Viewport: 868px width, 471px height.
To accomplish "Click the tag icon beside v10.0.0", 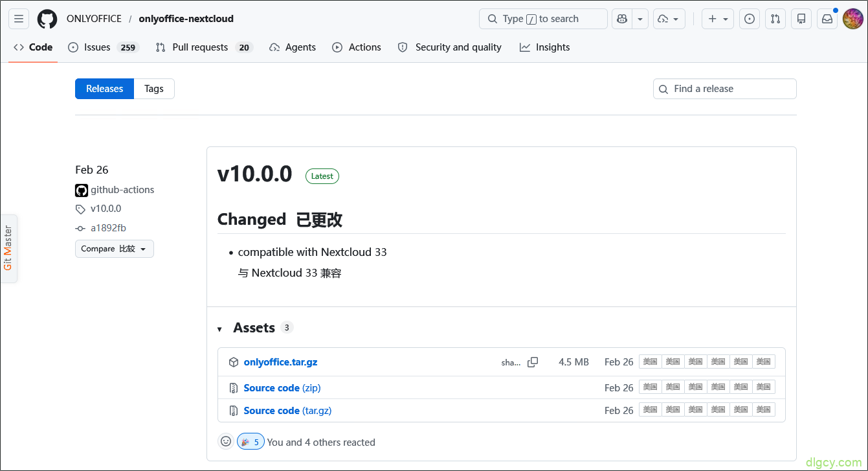I will 80,209.
